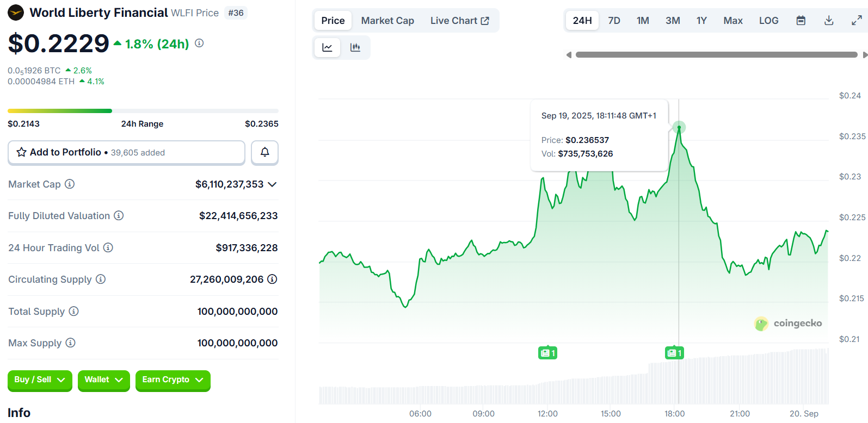868x423 pixels.
Task: Click the price alert bell icon
Action: pos(264,152)
